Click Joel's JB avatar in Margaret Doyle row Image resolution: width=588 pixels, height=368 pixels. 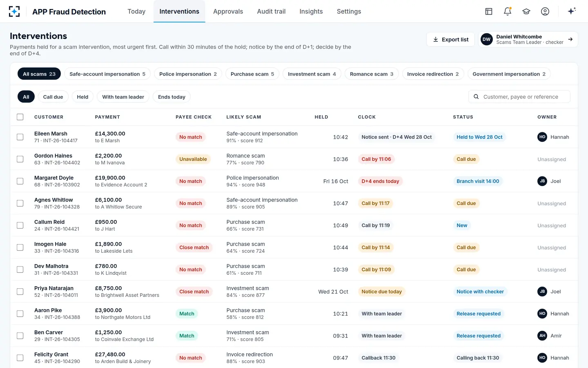542,181
